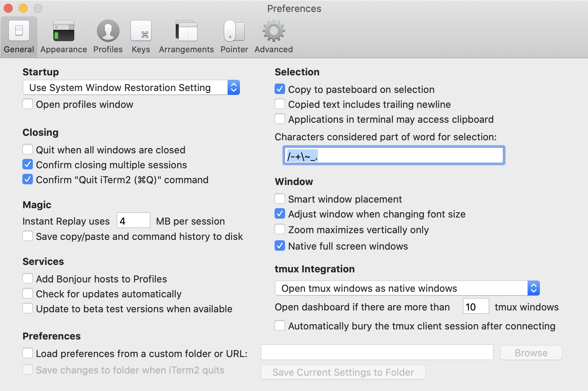588x391 pixels.
Task: Uncheck Copy to pasteboard on selection
Action: (280, 89)
